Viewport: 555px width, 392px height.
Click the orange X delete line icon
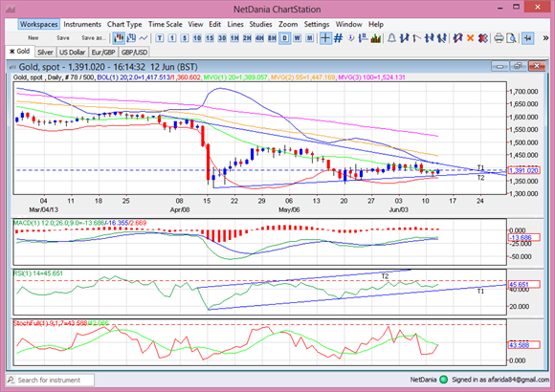coord(470,38)
